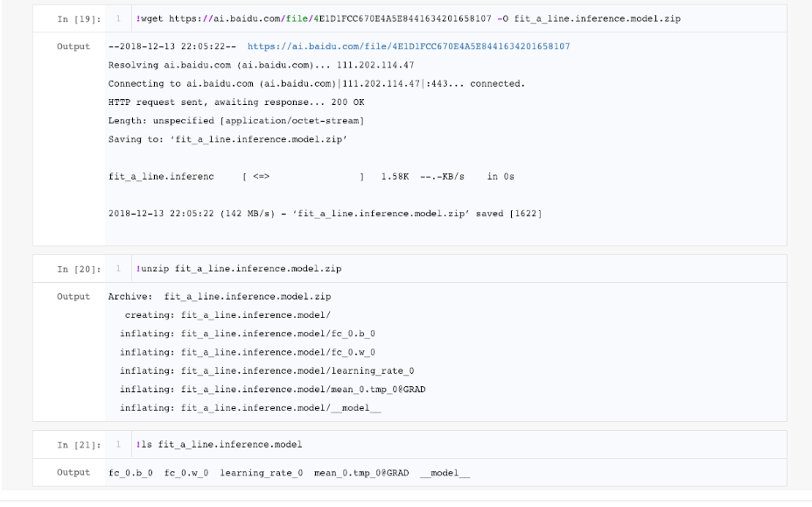Click __model__ in the ls output
The height and width of the screenshot is (507, 812).
click(445, 473)
